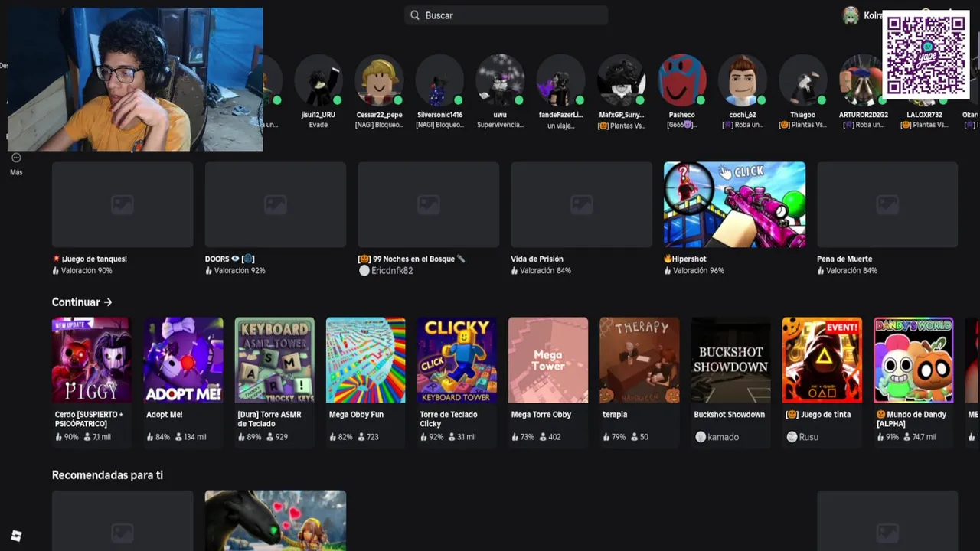This screenshot has width=980, height=551.
Task: Click the profile avatar beside Koira
Action: click(851, 15)
